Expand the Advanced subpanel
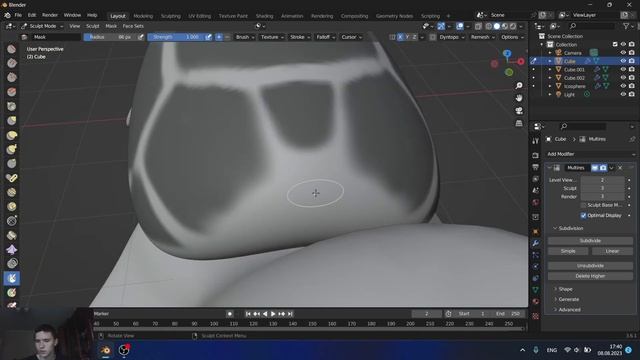640x360 pixels. [569, 310]
